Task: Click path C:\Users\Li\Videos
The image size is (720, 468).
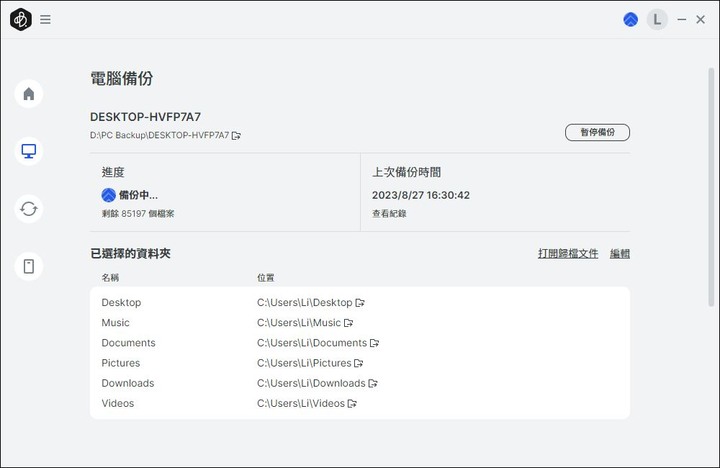Action: pos(301,404)
